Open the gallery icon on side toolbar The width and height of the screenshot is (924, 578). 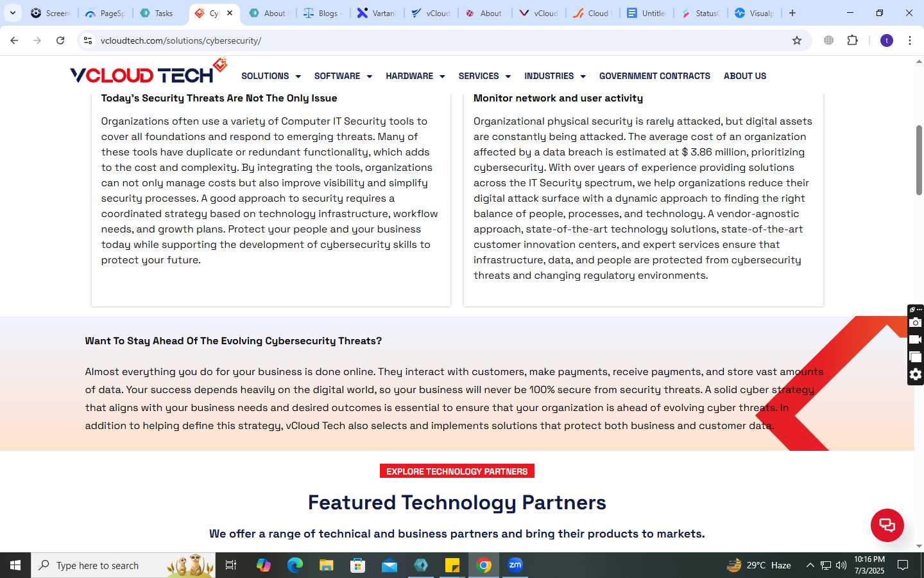[916, 357]
